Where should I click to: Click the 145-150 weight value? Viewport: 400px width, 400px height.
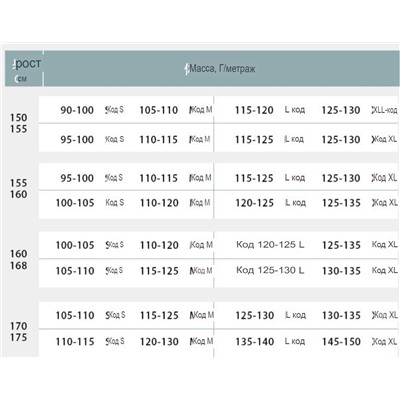click(x=341, y=342)
